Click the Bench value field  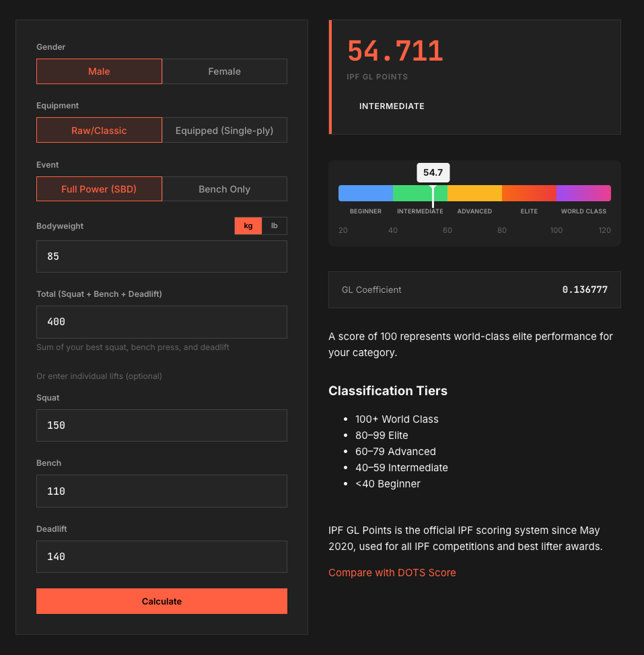pyautogui.click(x=162, y=491)
